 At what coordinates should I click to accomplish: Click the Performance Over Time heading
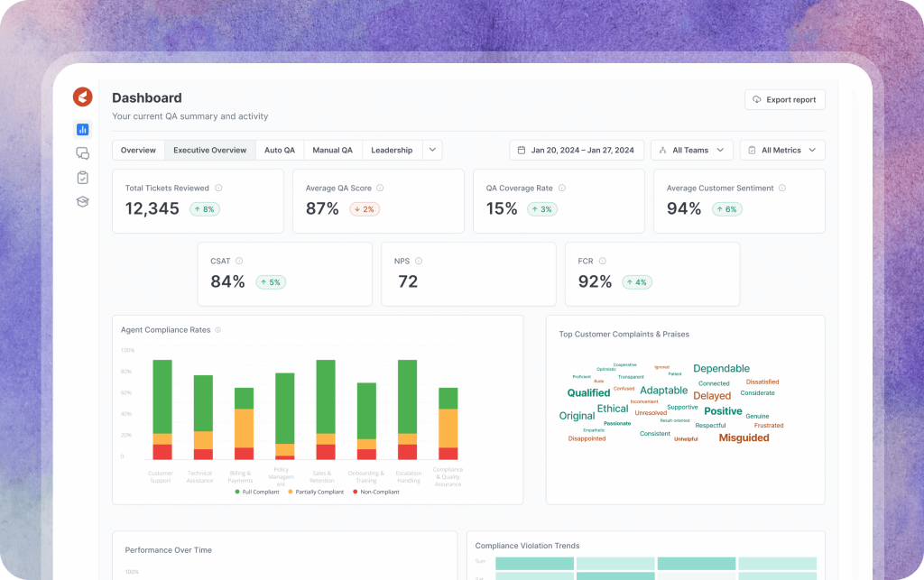coord(168,550)
